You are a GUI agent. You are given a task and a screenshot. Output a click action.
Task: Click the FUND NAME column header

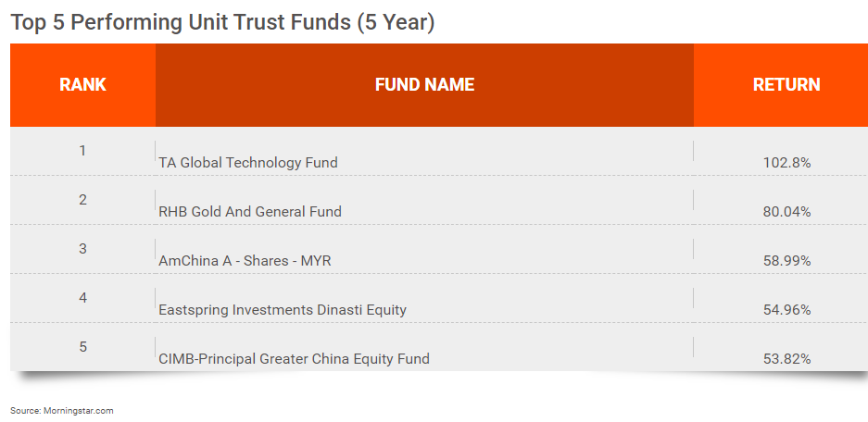click(424, 84)
